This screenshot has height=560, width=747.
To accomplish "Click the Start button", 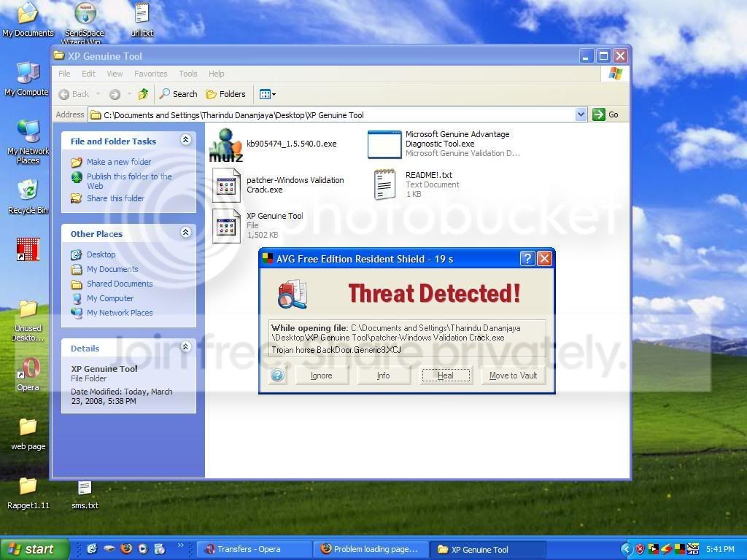I will 34,549.
